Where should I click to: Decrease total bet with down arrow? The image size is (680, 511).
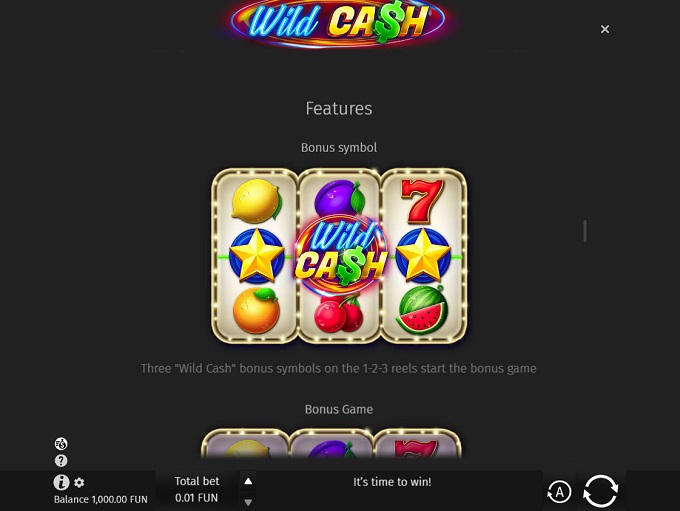[248, 502]
